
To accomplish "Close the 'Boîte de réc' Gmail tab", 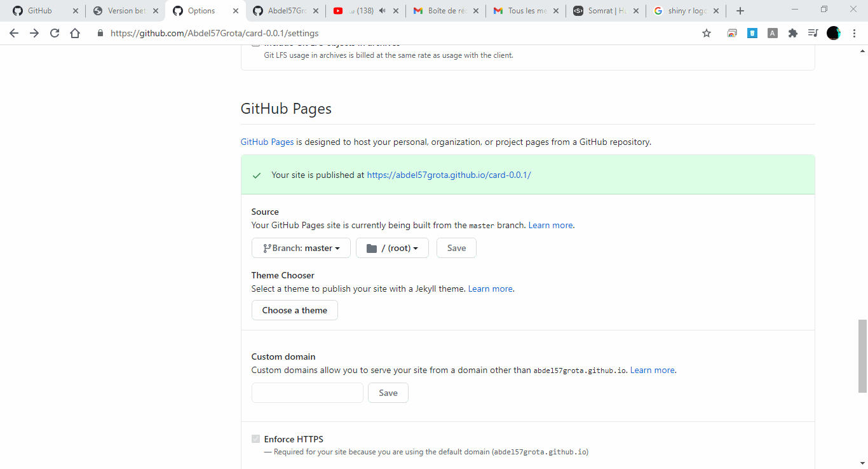I will 476,11.
